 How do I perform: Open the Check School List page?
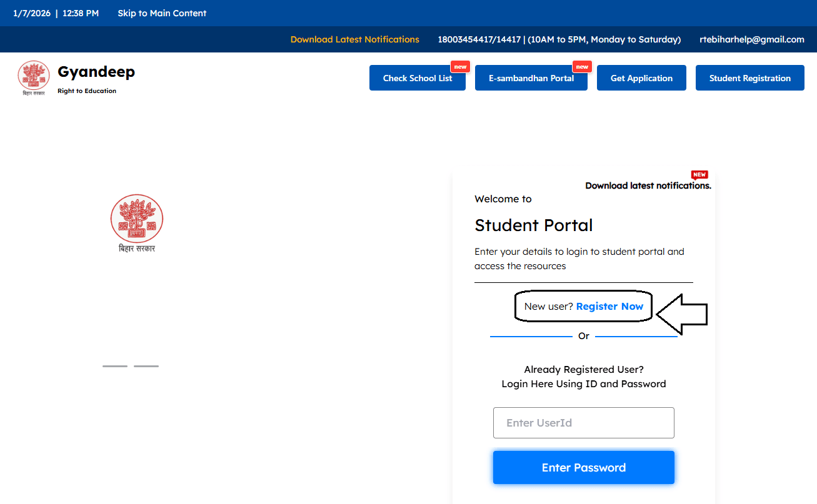pyautogui.click(x=417, y=77)
